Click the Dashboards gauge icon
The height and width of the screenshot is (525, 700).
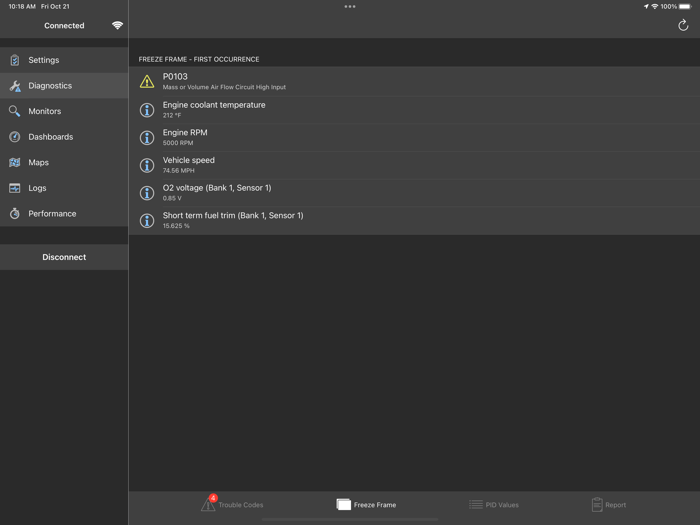point(15,137)
